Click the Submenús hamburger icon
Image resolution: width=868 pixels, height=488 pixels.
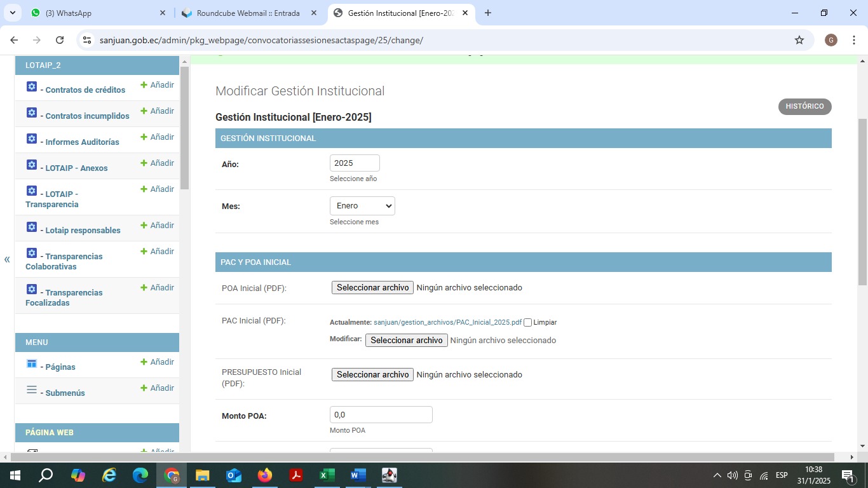pos(32,390)
